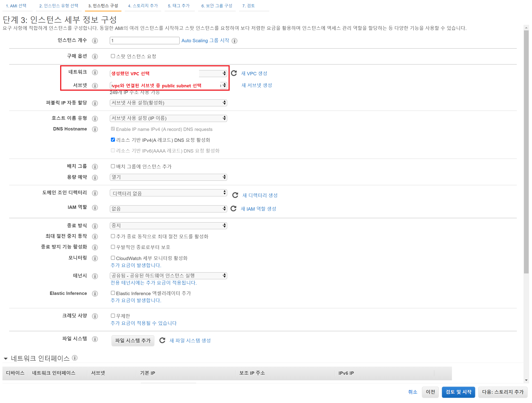Image resolution: width=532 pixels, height=403 pixels.
Task: Open the 종료 방식 dropdown showing 중지
Action: [x=168, y=225]
